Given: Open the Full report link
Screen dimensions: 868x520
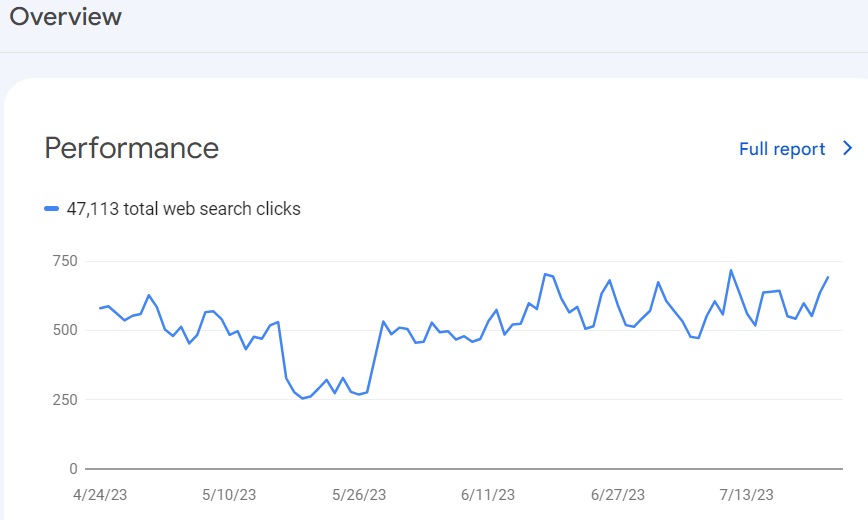Looking at the screenshot, I should click(782, 149).
